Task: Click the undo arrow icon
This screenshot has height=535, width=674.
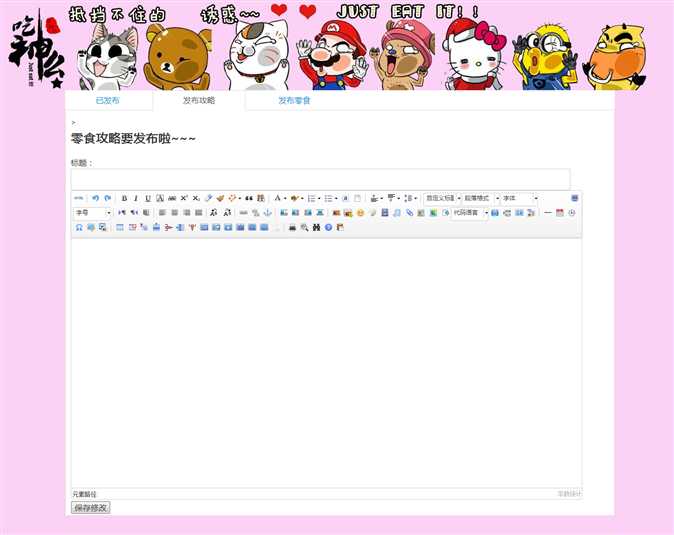Action: tap(95, 198)
